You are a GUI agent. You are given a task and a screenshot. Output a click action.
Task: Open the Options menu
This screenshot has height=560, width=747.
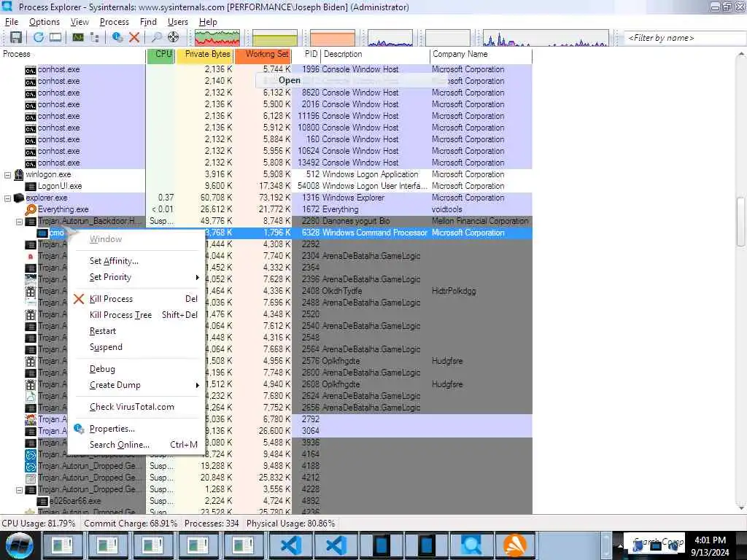(x=44, y=22)
